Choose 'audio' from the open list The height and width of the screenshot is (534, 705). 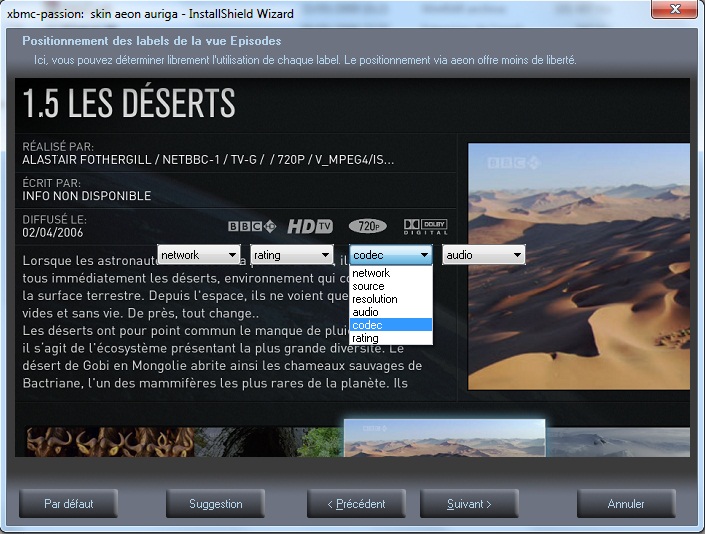(x=390, y=312)
